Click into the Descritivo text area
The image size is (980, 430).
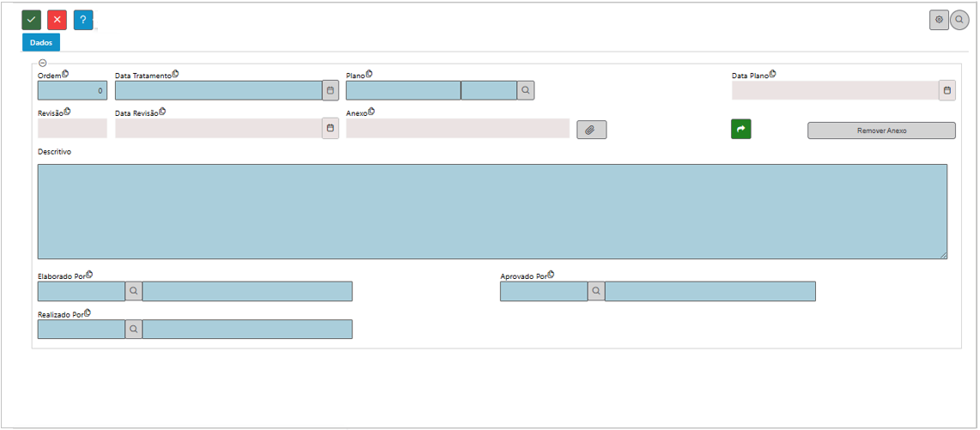click(x=492, y=211)
